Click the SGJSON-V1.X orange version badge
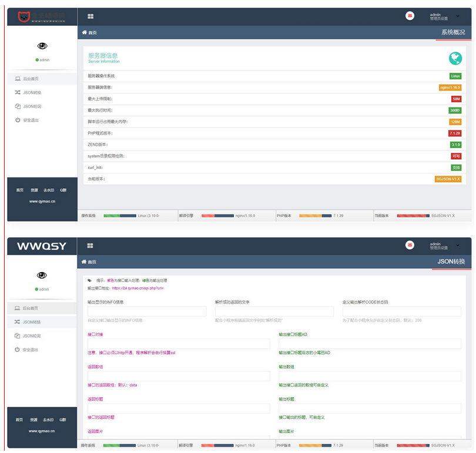 (448, 179)
